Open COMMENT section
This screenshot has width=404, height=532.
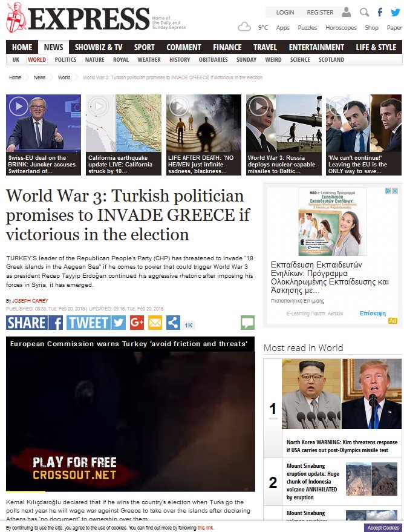(x=184, y=47)
